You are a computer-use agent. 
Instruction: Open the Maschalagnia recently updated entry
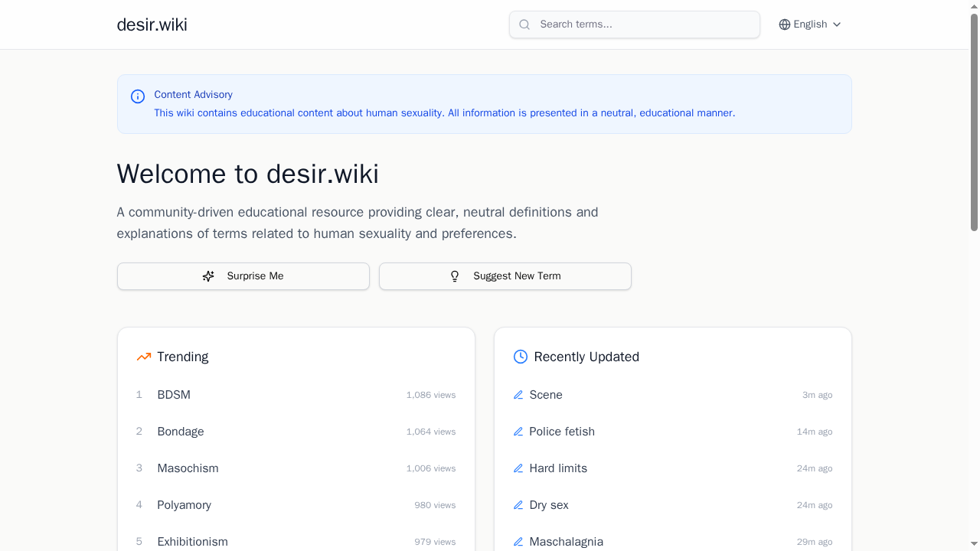pos(567,541)
